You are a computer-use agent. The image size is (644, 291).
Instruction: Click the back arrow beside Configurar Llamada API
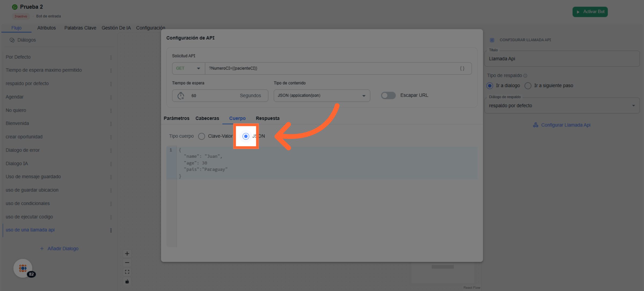(492, 40)
